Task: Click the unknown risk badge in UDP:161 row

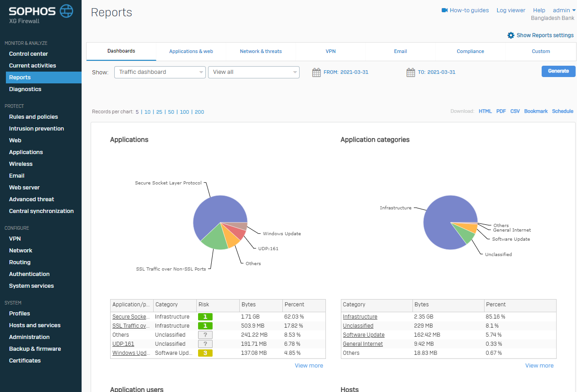Action: [x=205, y=344]
